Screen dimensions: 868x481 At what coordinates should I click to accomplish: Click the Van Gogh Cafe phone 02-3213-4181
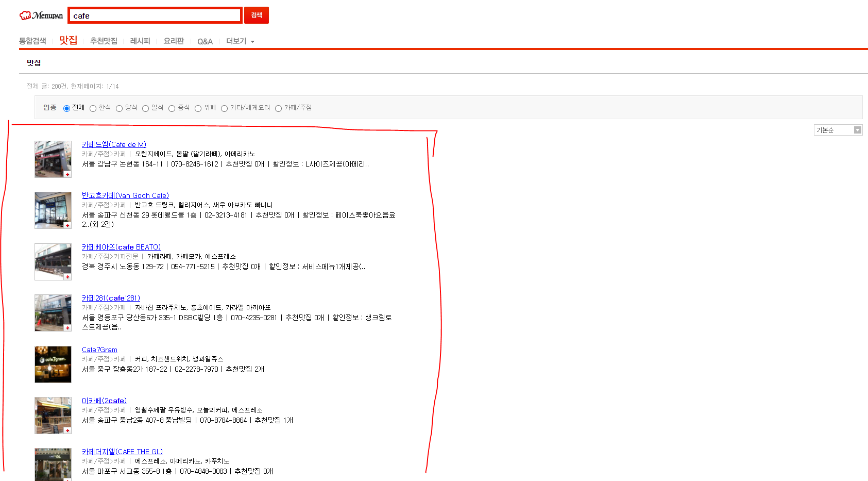(x=226, y=215)
